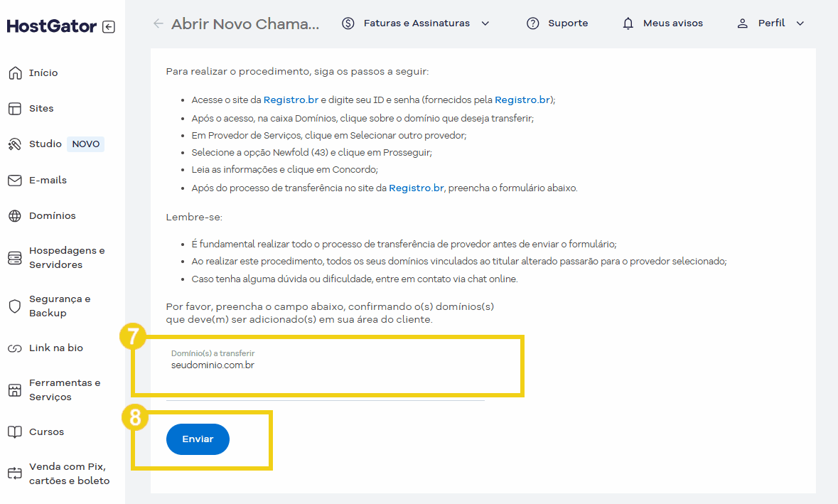Open the Perfil label in header
Viewport: 838px width, 504px height.
771,23
